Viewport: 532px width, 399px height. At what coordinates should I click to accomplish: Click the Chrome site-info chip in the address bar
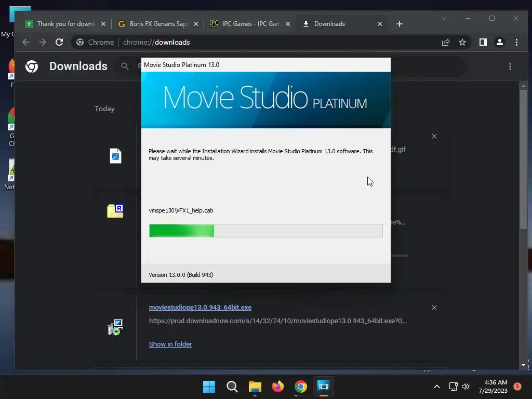[95, 42]
